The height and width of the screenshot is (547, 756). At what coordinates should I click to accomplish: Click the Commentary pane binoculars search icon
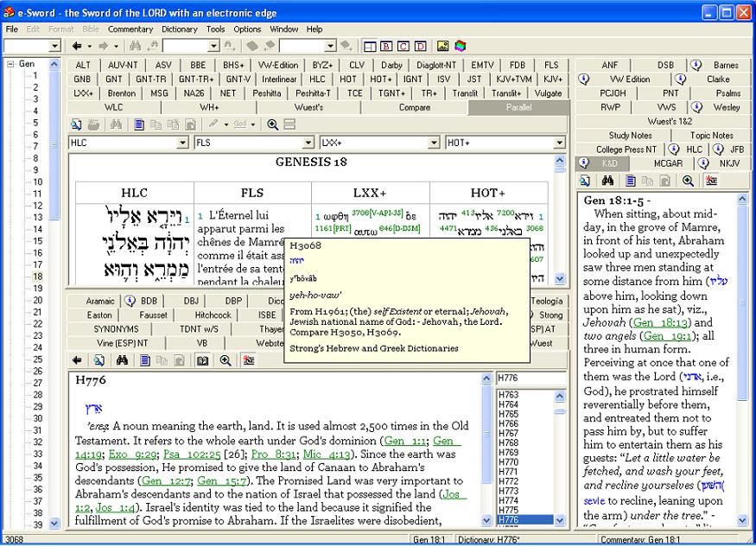[607, 181]
